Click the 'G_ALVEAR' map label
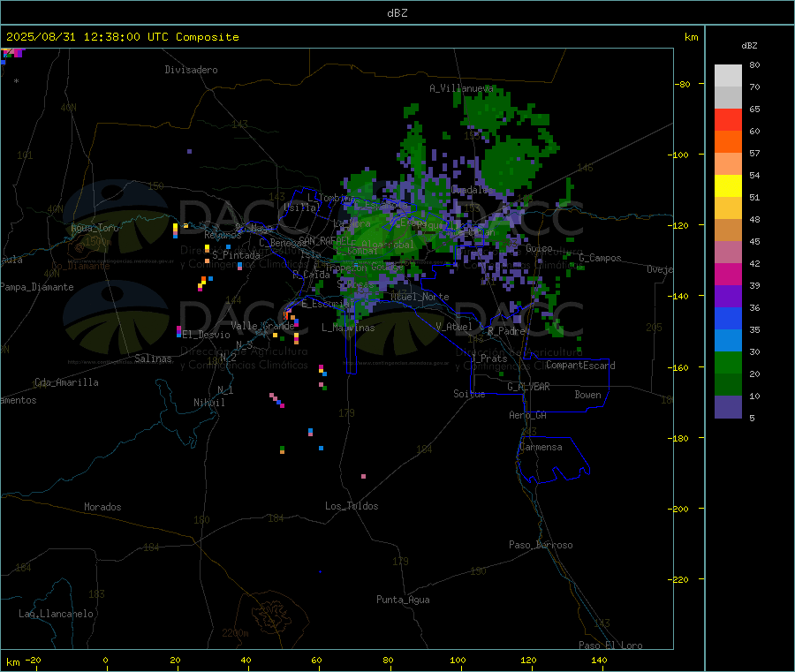The width and height of the screenshot is (795, 672). point(528,387)
